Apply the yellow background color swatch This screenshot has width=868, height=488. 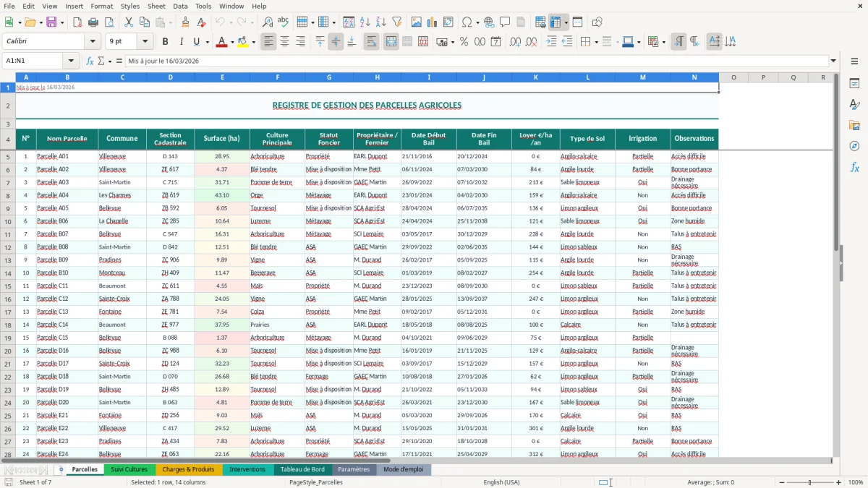(242, 42)
